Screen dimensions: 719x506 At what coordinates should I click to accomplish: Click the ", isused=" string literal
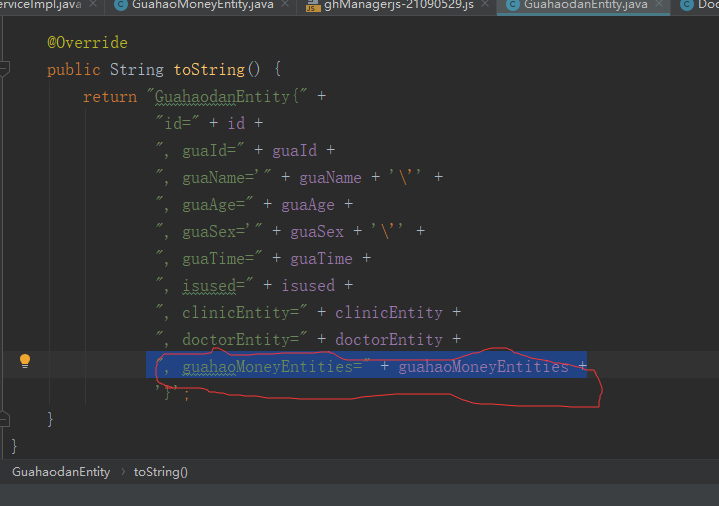coord(205,286)
